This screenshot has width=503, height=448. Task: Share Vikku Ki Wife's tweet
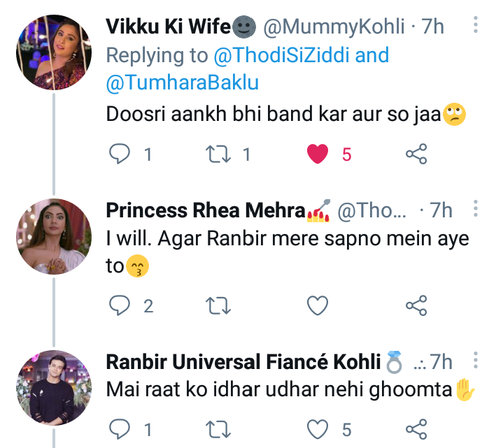coord(416,154)
